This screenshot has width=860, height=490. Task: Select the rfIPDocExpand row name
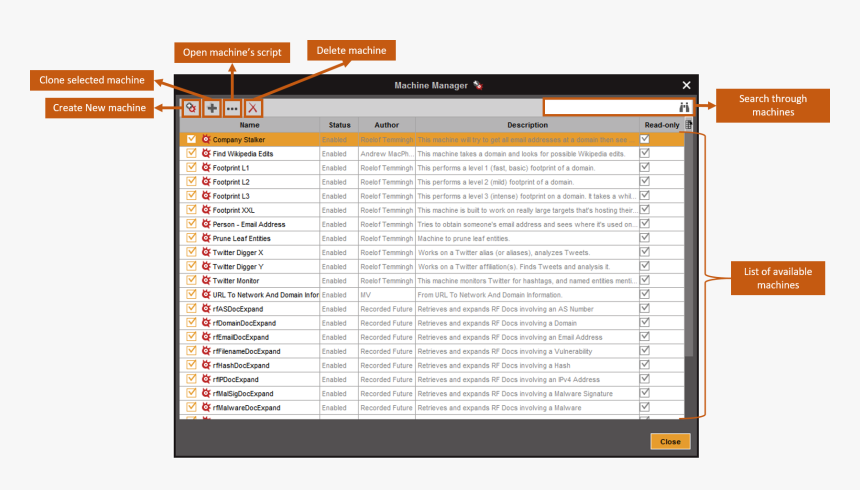click(235, 379)
